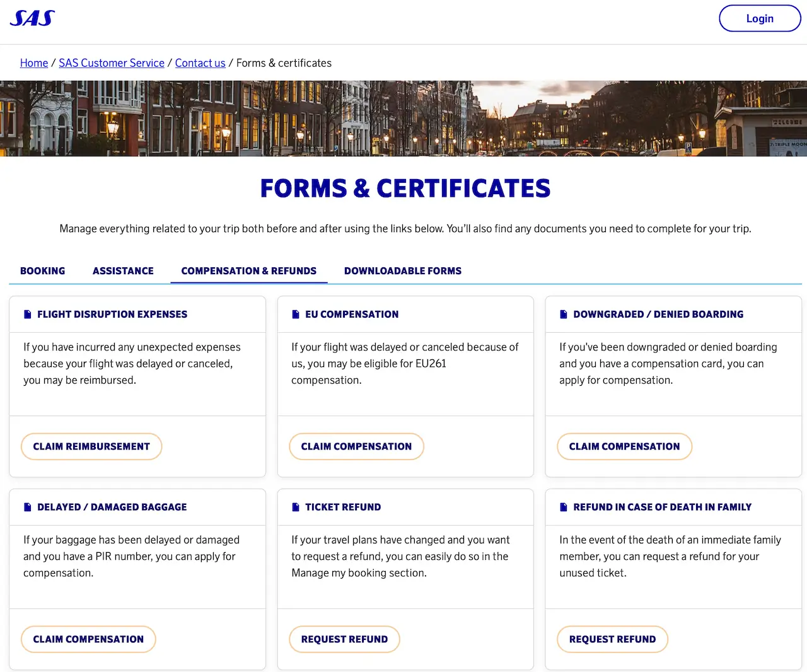Viewport: 807px width, 672px height.
Task: Click the text about unexpected expenses reimbursement
Action: pyautogui.click(x=132, y=364)
